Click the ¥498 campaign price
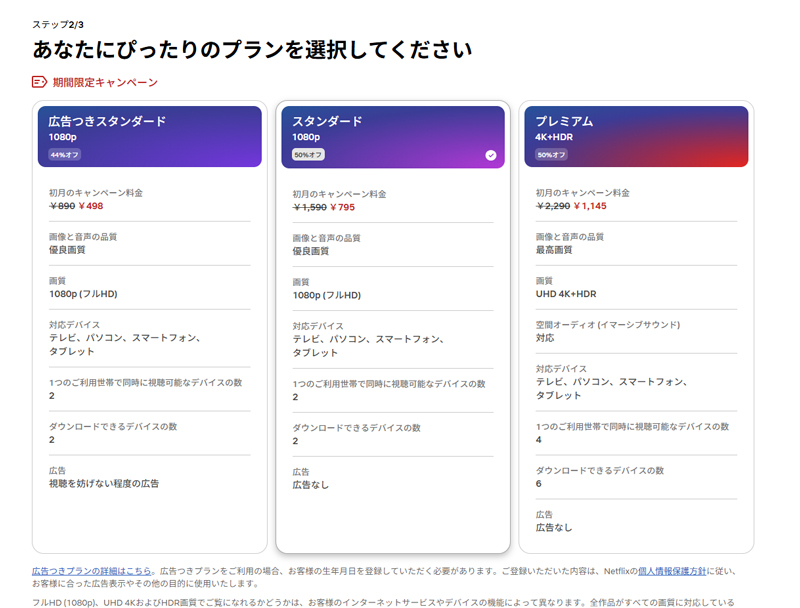 91,206
